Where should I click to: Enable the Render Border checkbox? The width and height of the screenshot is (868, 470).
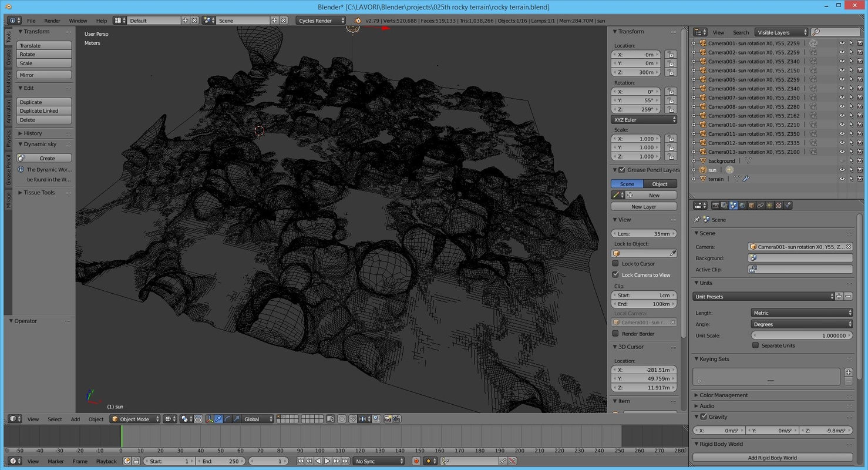pyautogui.click(x=615, y=333)
